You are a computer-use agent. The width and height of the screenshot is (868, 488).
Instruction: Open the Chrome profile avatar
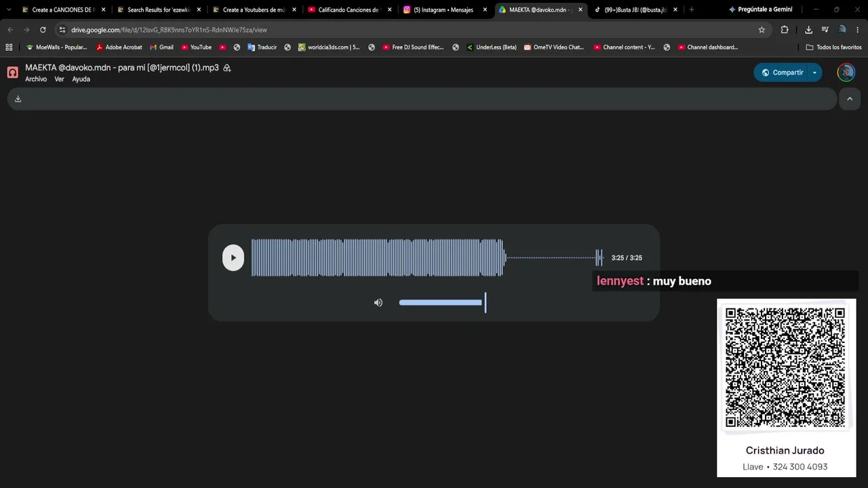click(842, 30)
